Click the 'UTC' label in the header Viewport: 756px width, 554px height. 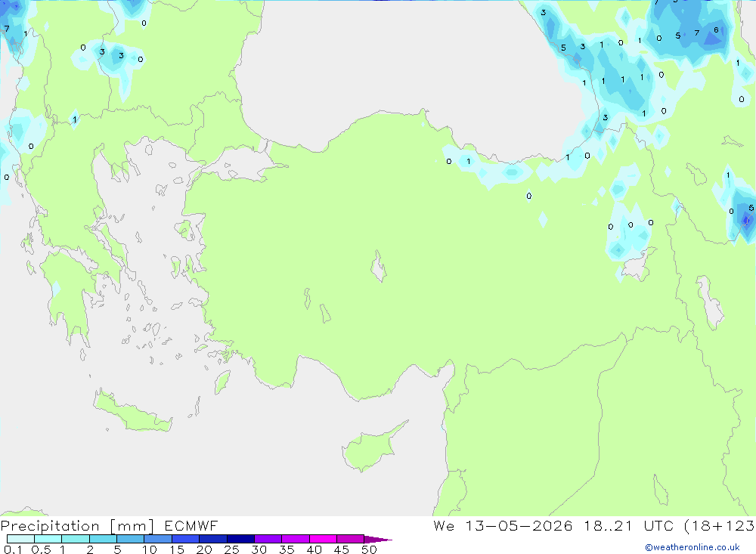(658, 526)
